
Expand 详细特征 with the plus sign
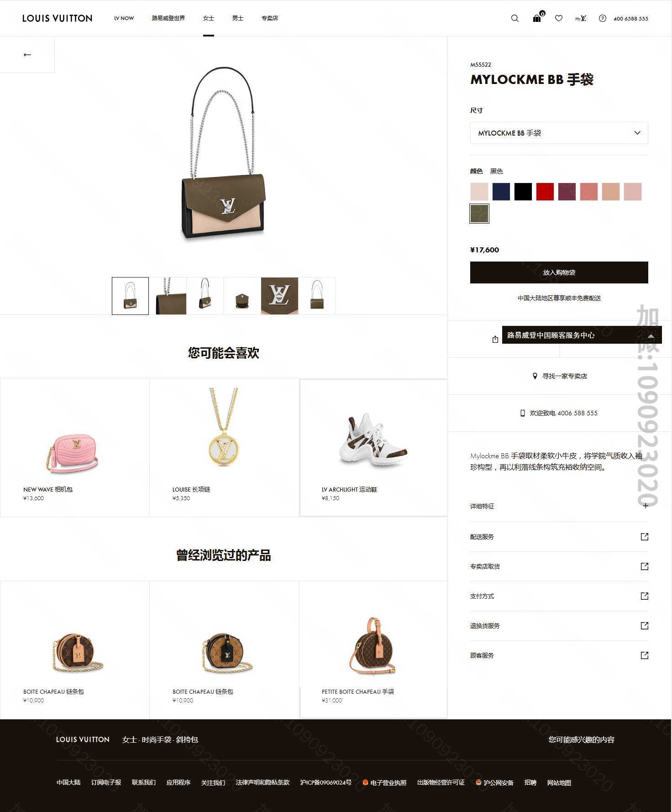pyautogui.click(x=645, y=506)
